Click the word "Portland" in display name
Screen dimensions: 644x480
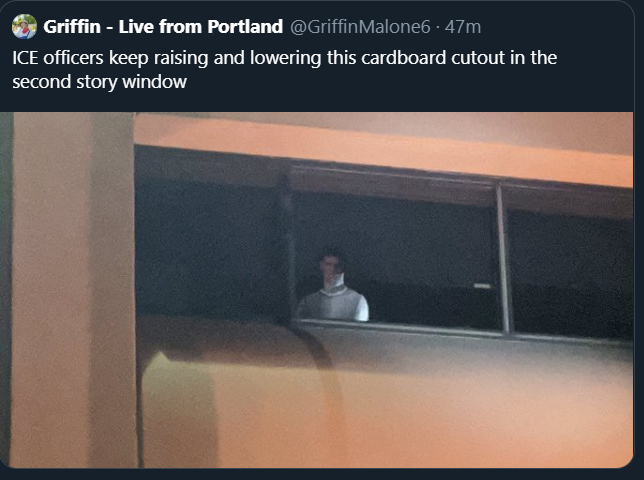pyautogui.click(x=245, y=27)
